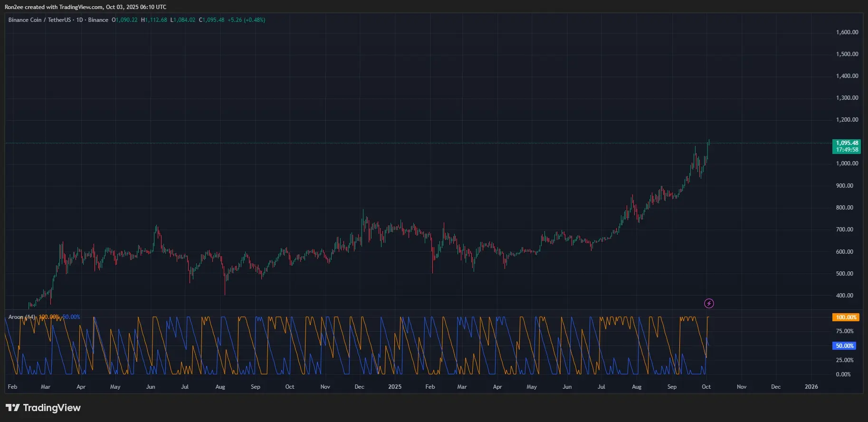Click the 75.00% Aroon scale label
This screenshot has width=868, height=422.
844,331
